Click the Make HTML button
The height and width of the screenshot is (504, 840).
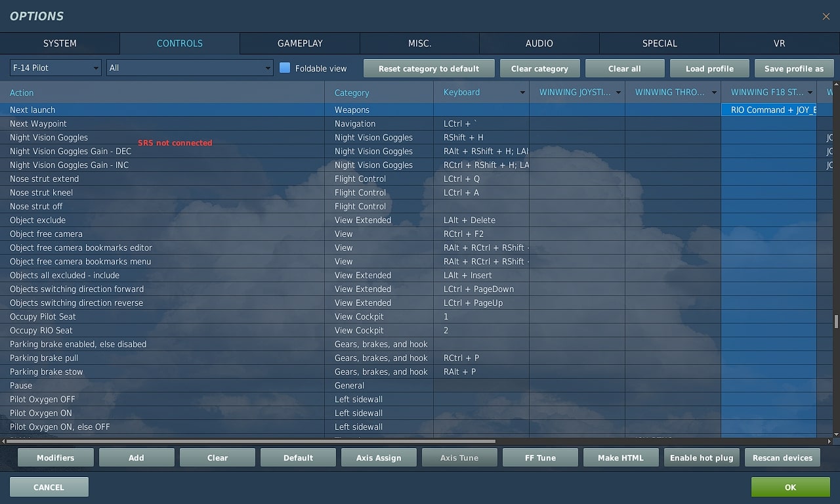[x=621, y=458]
